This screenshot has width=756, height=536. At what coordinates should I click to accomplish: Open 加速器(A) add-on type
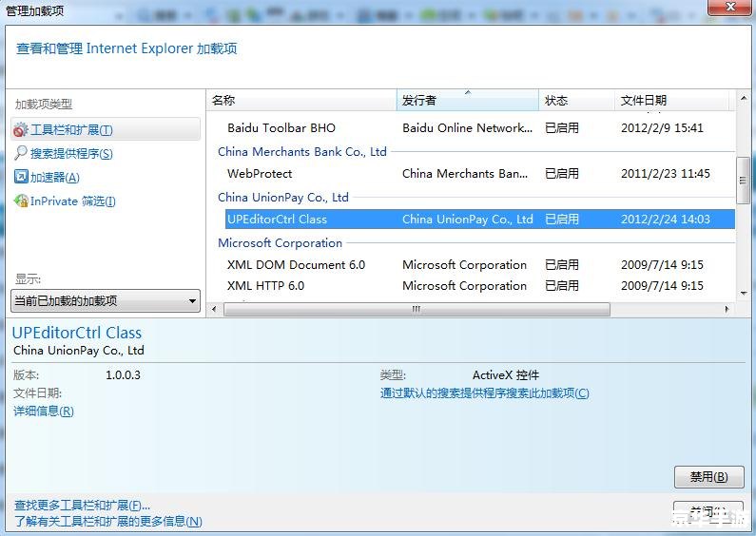55,178
